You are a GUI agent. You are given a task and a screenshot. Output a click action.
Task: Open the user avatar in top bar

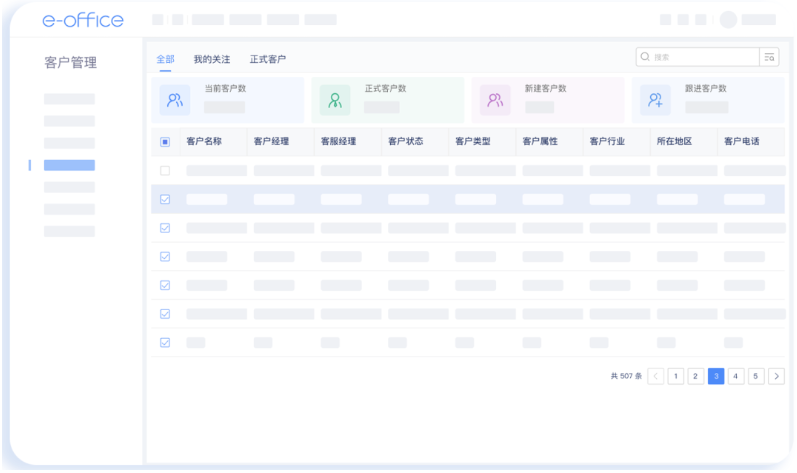point(728,20)
